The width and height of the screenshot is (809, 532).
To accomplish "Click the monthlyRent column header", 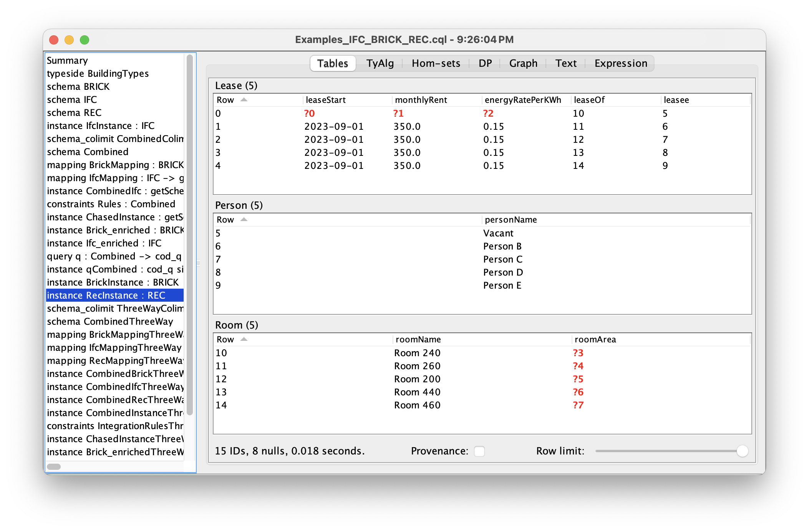I will tap(421, 100).
